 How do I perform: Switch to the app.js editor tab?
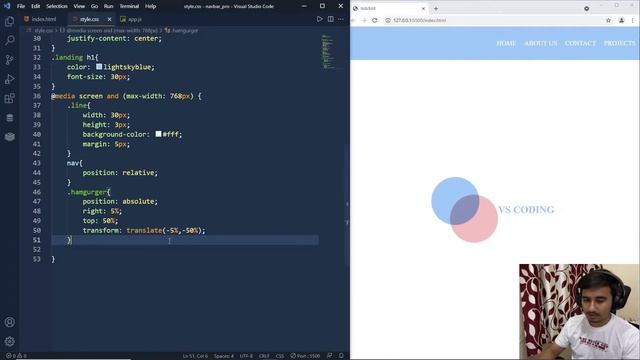point(131,19)
